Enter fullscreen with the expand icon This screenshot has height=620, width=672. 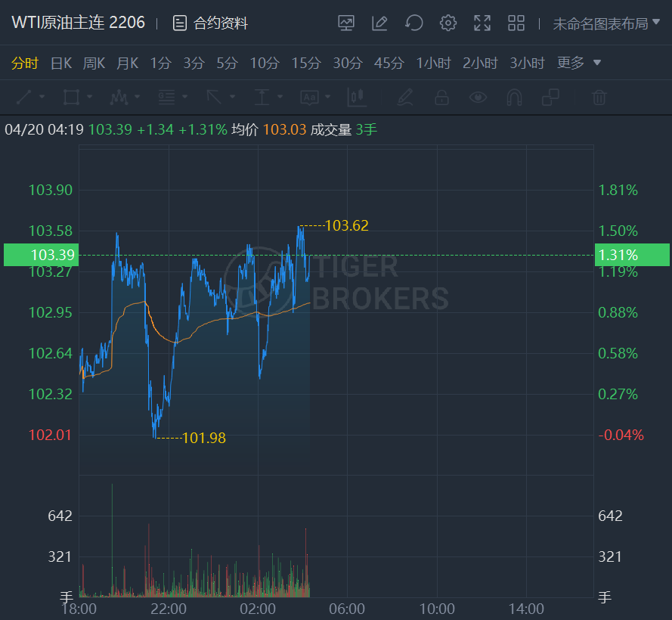pos(482,23)
